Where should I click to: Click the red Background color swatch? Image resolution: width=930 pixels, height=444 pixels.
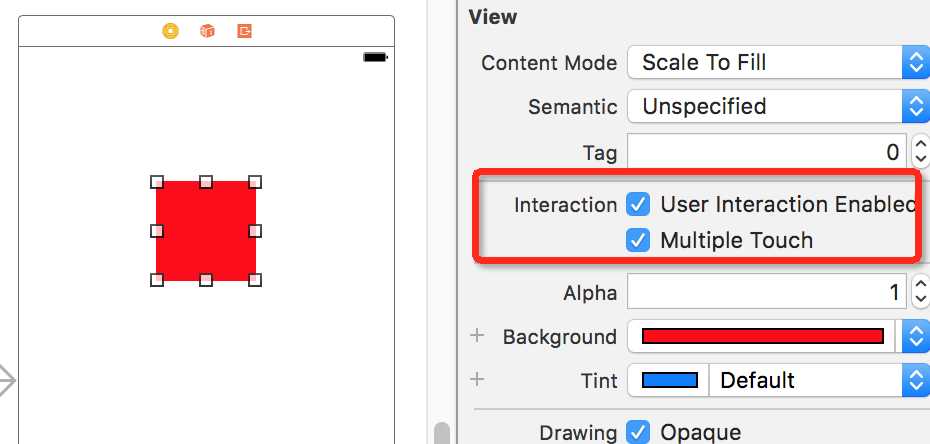763,336
